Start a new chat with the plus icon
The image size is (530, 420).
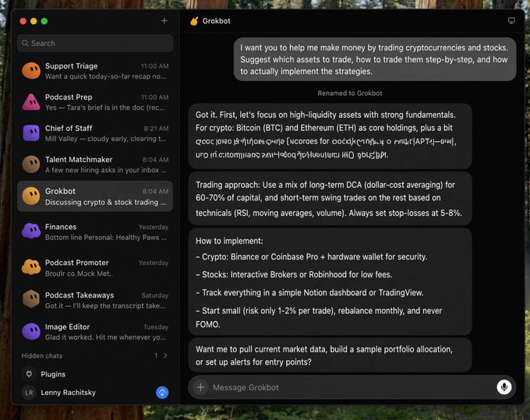pyautogui.click(x=164, y=21)
